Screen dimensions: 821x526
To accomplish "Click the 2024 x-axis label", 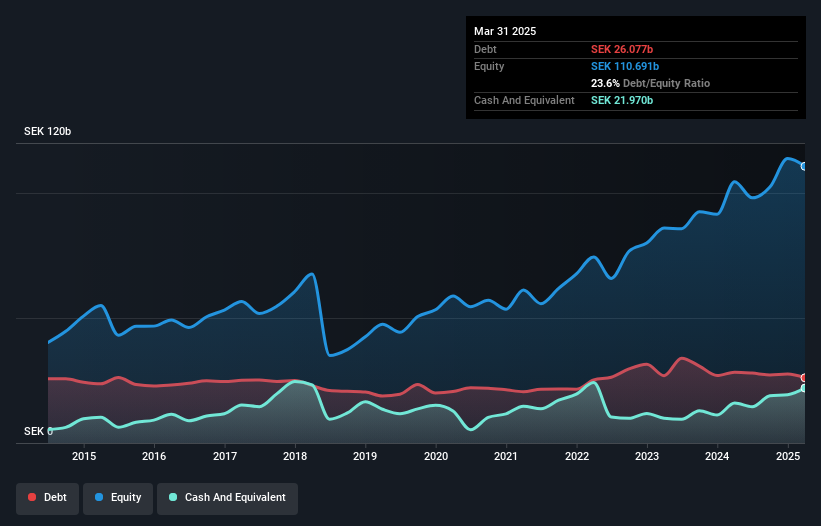I will point(717,456).
